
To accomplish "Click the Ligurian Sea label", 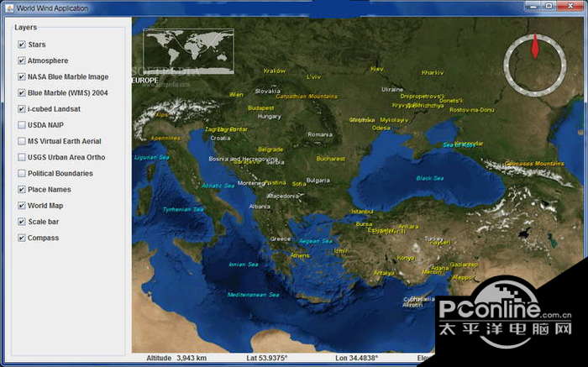I will [152, 158].
